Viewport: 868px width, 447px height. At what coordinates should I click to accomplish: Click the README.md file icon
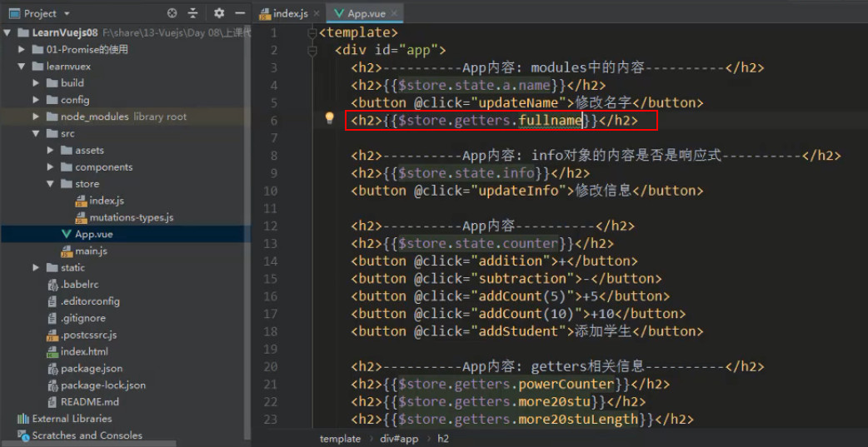click(52, 402)
